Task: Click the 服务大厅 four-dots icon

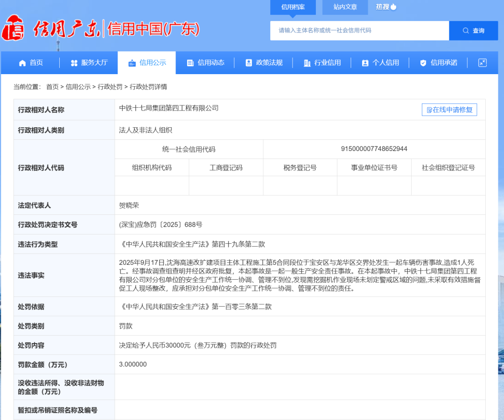Action: point(74,63)
